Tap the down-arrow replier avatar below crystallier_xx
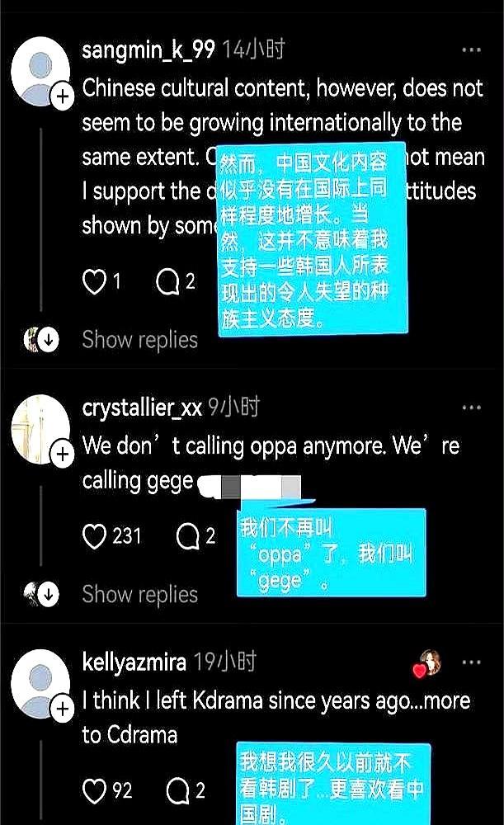The height and width of the screenshot is (825, 504). point(41,595)
